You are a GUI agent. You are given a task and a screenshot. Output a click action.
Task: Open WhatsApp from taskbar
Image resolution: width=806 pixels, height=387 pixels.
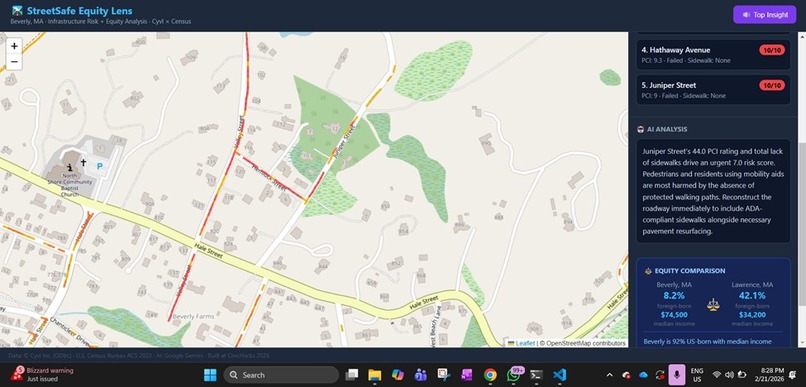click(514, 375)
